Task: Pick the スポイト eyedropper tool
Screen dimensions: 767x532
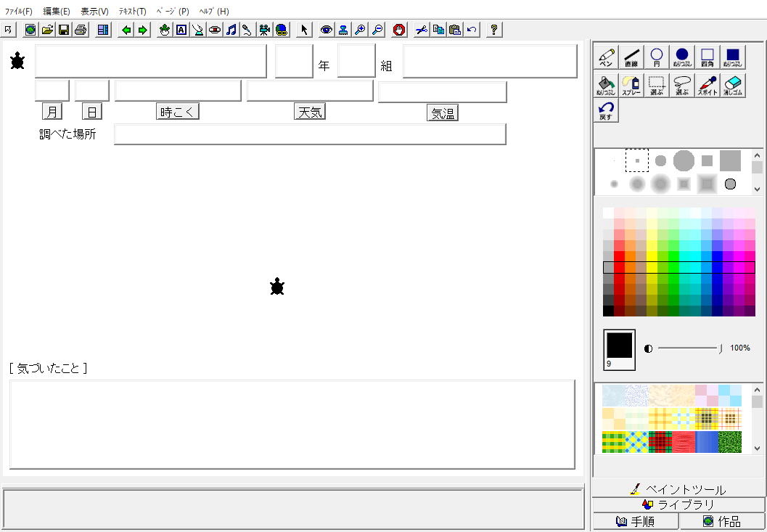Action: (707, 86)
